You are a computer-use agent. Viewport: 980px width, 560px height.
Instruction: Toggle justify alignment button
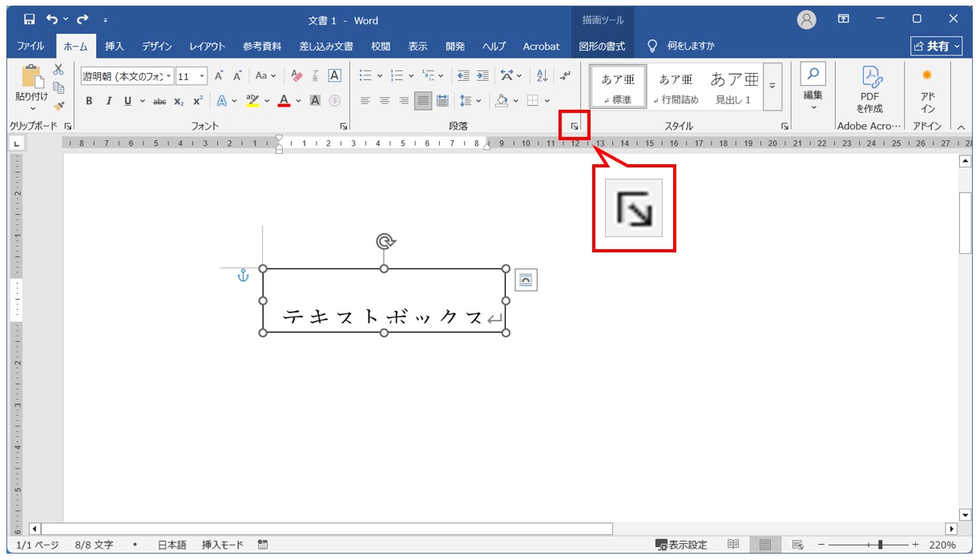(423, 101)
